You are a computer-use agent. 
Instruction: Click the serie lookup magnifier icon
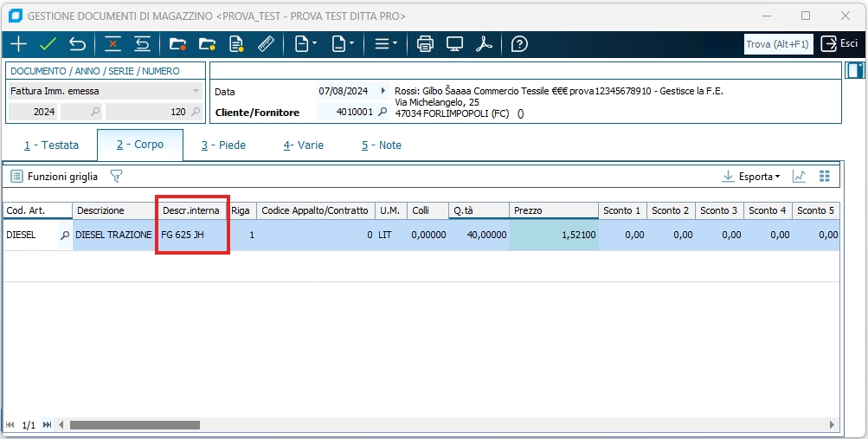95,112
